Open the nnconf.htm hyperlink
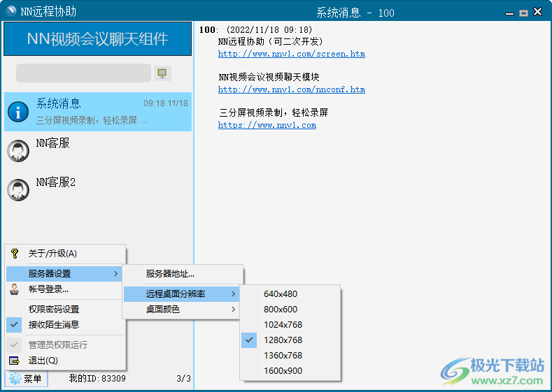 (292, 89)
